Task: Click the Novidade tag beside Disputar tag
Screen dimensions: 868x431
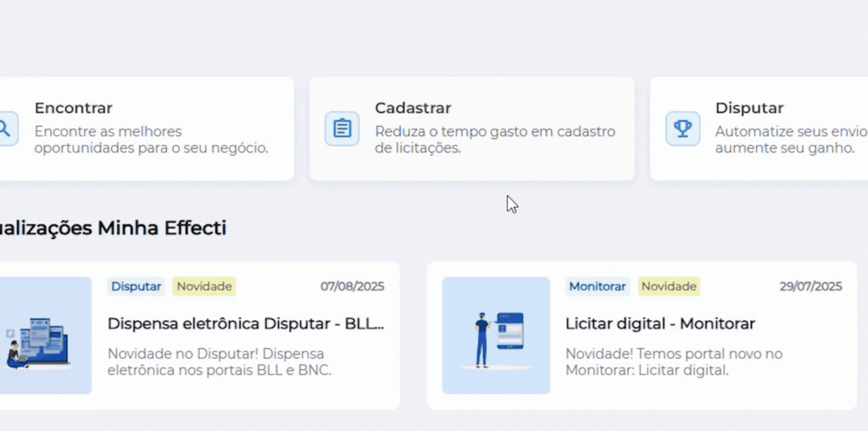Action: pyautogui.click(x=204, y=286)
